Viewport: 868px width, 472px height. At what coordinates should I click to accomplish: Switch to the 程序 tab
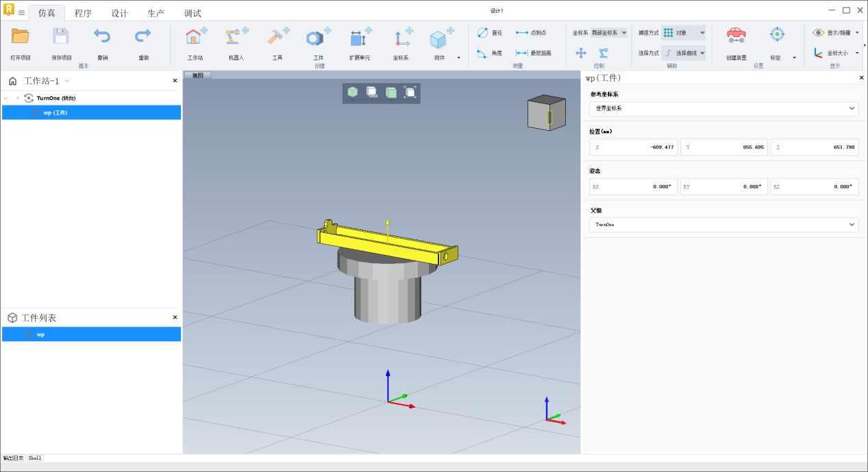tap(83, 13)
